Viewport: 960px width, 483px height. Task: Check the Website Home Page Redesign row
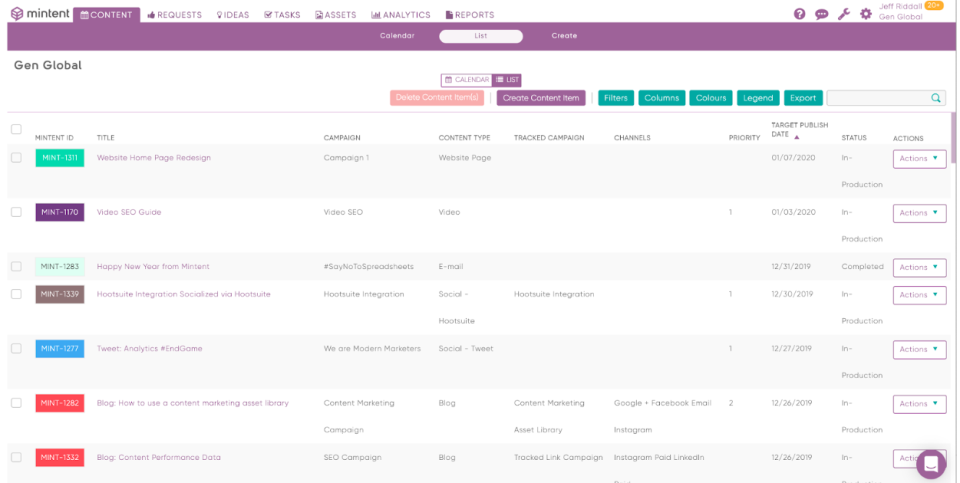[x=17, y=158]
